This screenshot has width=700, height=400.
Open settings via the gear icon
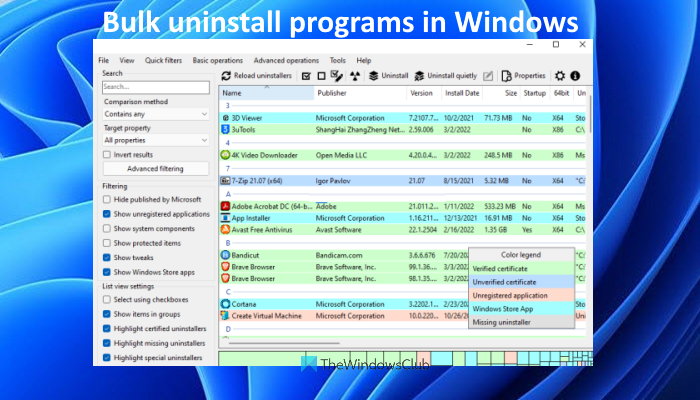pyautogui.click(x=560, y=76)
